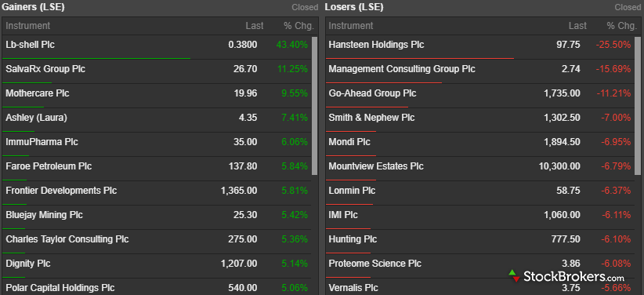Viewport: 644px width, 295px height.
Task: Click the Gainers list scrollbar thumb
Action: click(x=315, y=106)
